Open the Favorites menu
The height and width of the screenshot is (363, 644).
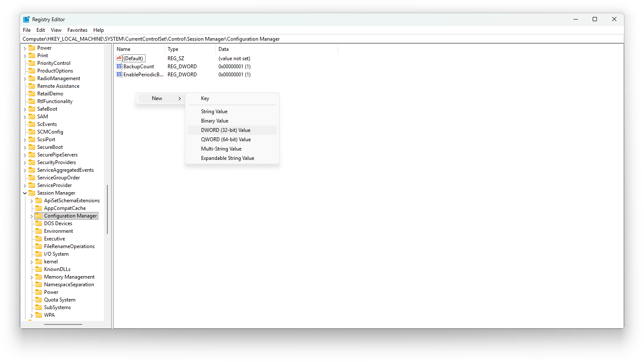click(77, 30)
